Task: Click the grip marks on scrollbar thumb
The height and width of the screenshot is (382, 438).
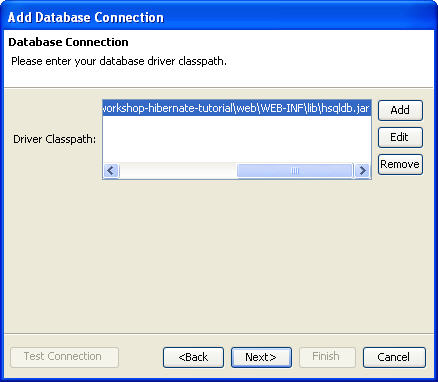Action: [295, 171]
